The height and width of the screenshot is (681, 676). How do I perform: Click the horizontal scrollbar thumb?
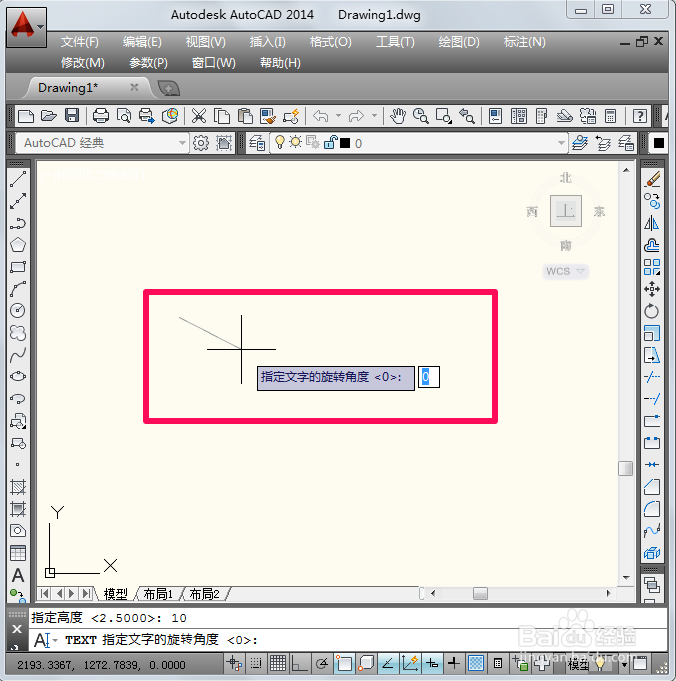[x=480, y=593]
